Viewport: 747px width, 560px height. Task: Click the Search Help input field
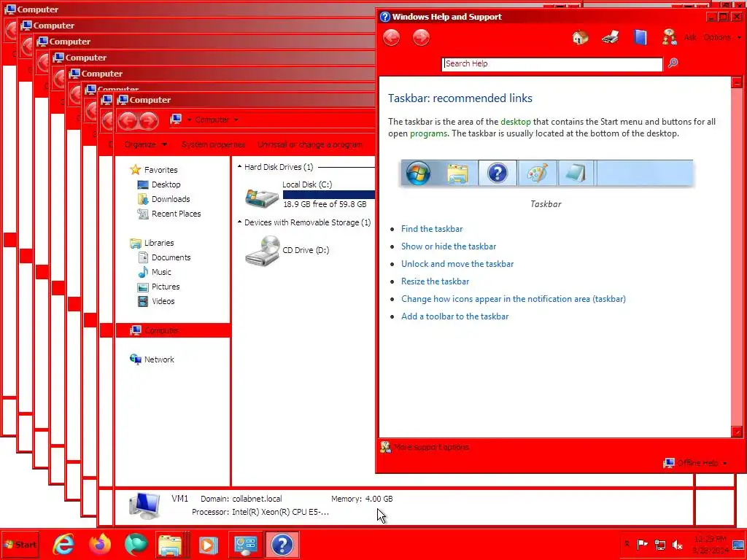pyautogui.click(x=552, y=64)
